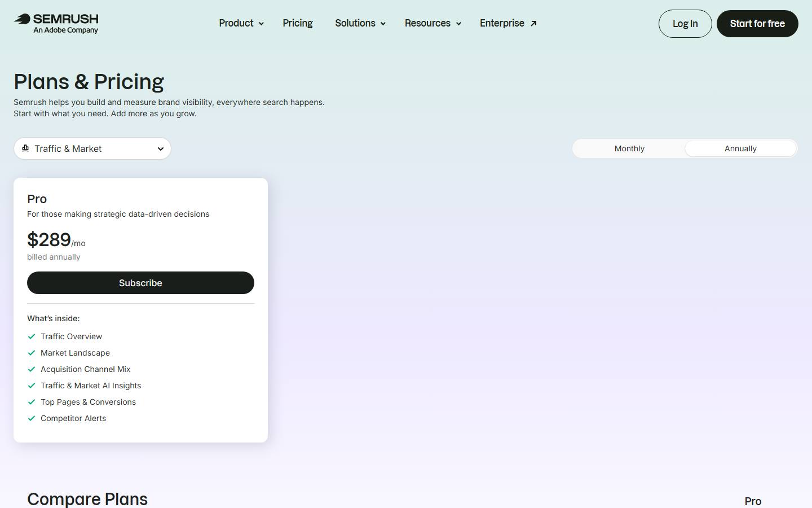Click the Traffic & Market chart icon
The image size is (812, 508).
pyautogui.click(x=25, y=148)
